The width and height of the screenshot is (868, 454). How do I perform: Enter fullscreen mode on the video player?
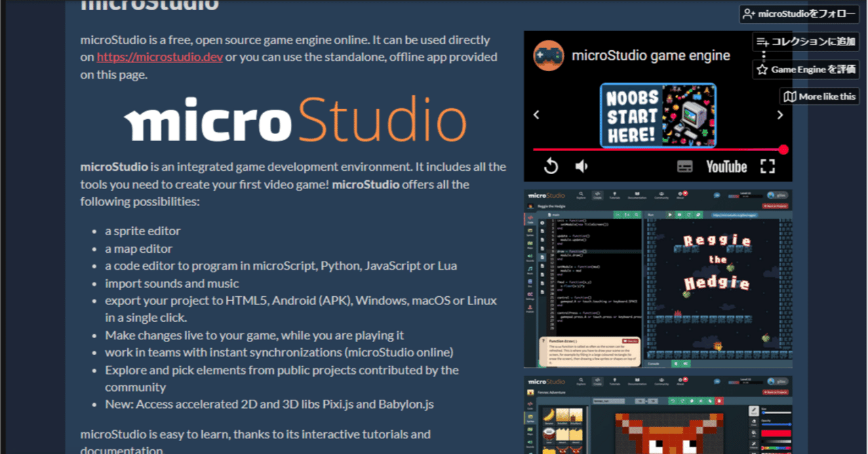768,165
